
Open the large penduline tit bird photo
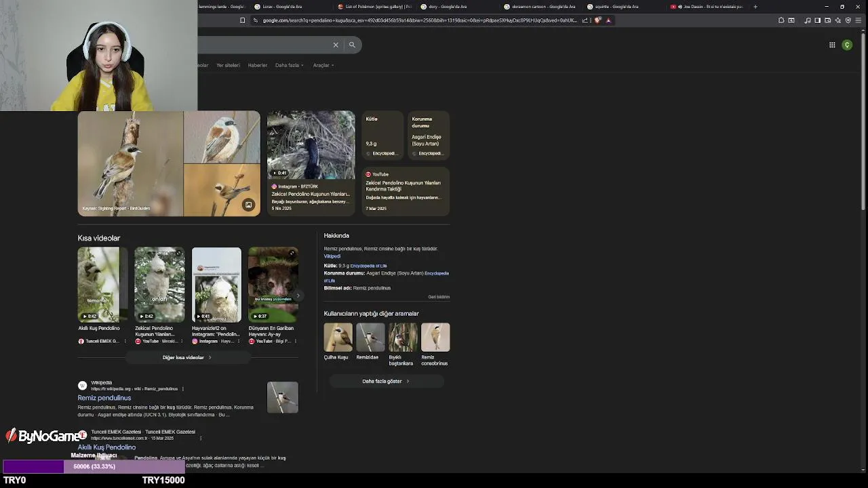[x=130, y=163]
